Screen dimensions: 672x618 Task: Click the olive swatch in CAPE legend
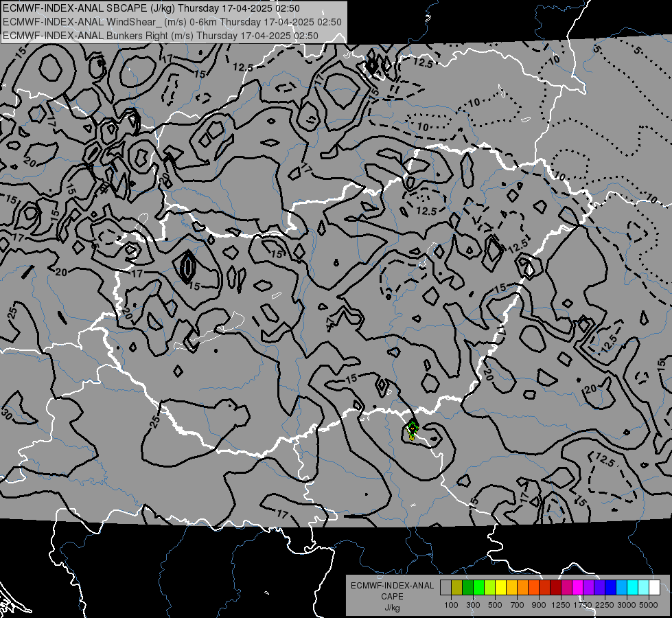click(x=457, y=587)
